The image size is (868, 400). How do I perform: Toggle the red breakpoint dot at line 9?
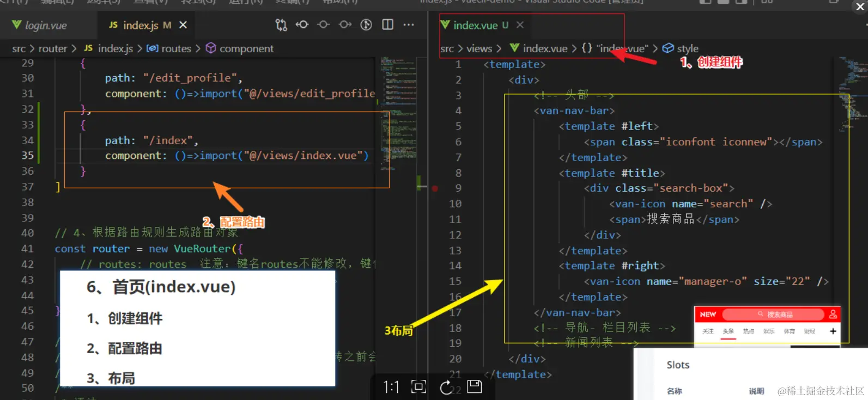435,188
